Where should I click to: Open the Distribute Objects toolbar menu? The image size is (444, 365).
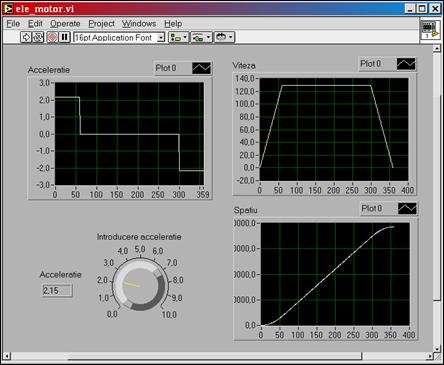[201, 37]
